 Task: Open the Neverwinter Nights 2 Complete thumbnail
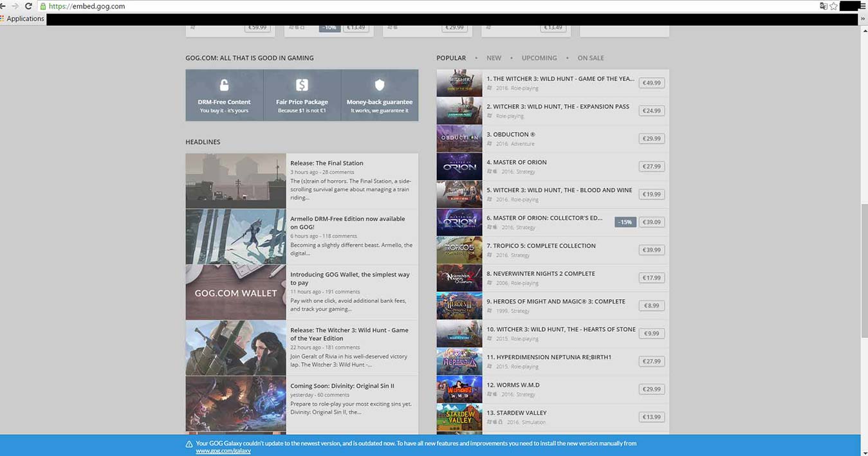click(459, 278)
